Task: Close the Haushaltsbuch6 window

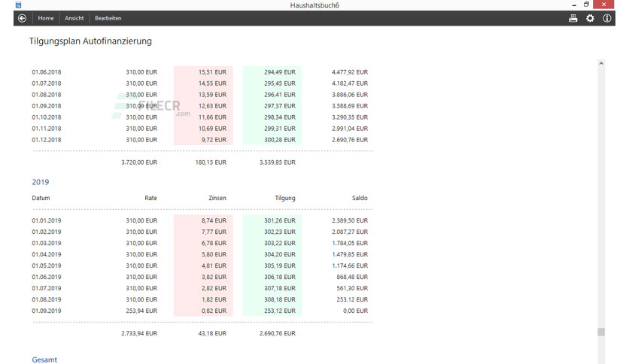Action: [603, 5]
